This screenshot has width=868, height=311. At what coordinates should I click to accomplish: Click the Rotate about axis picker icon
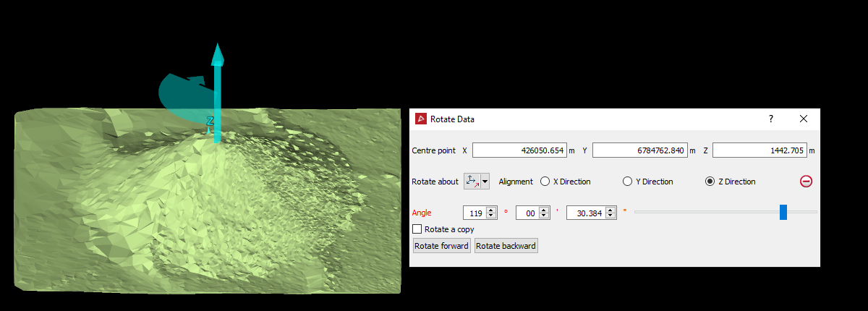472,182
